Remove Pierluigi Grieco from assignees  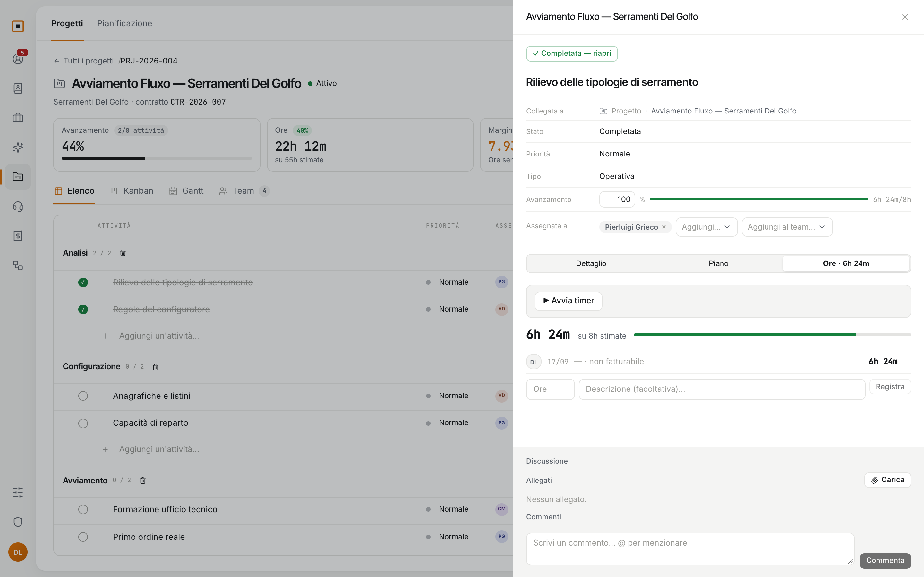[664, 227]
